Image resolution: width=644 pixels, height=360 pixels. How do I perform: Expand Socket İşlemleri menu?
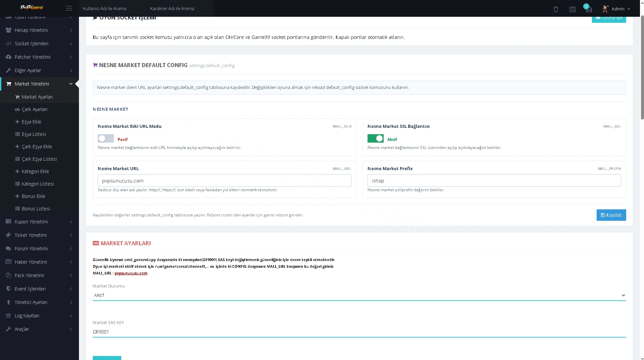click(39, 44)
